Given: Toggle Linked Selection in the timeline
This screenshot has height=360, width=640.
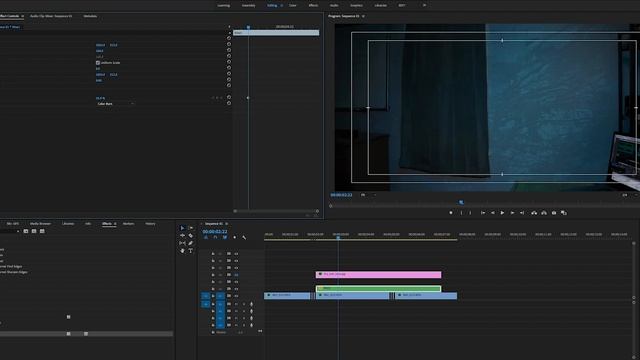Looking at the screenshot, I should pyautogui.click(x=225, y=238).
